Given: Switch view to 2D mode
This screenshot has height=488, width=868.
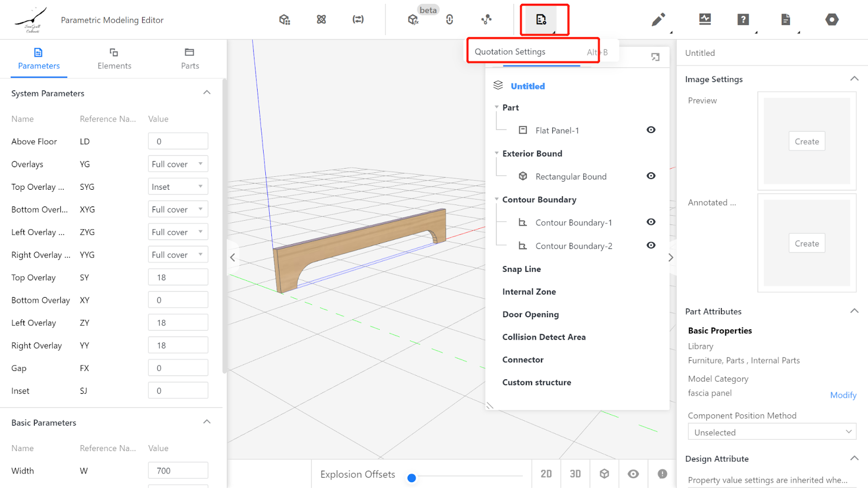Looking at the screenshot, I should pos(546,474).
